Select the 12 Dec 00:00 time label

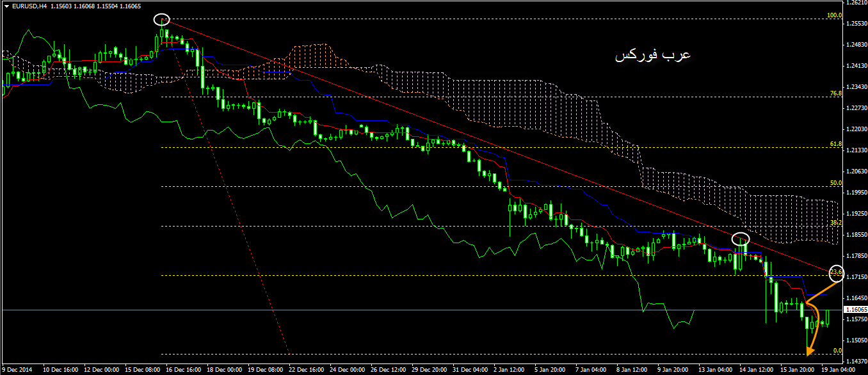click(101, 370)
